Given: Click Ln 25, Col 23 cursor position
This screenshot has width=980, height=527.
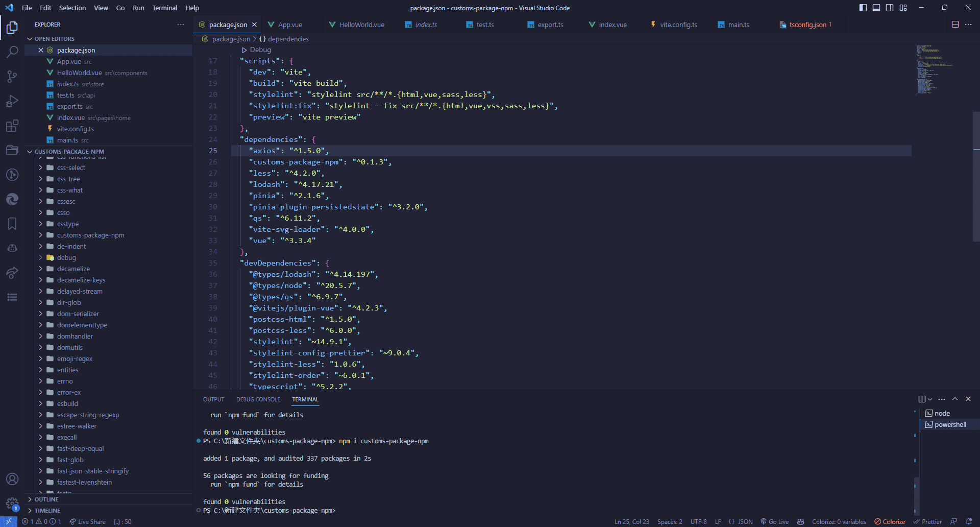Looking at the screenshot, I should pyautogui.click(x=632, y=521).
